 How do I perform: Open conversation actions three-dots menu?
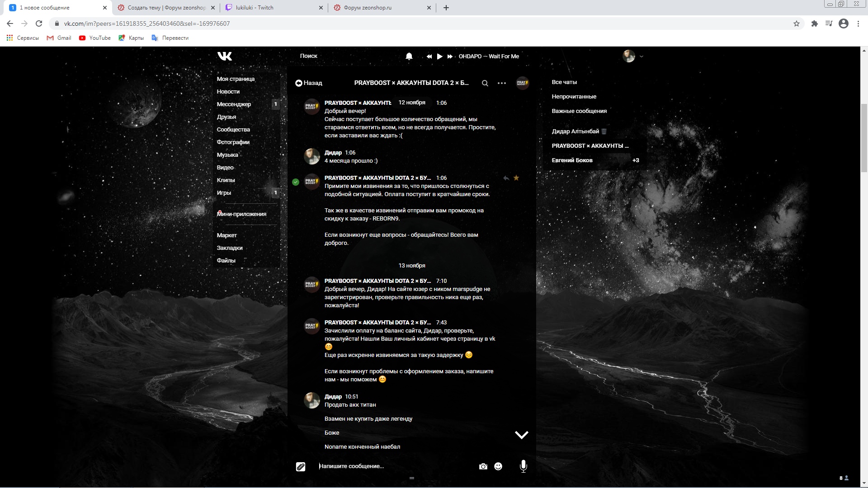point(502,83)
